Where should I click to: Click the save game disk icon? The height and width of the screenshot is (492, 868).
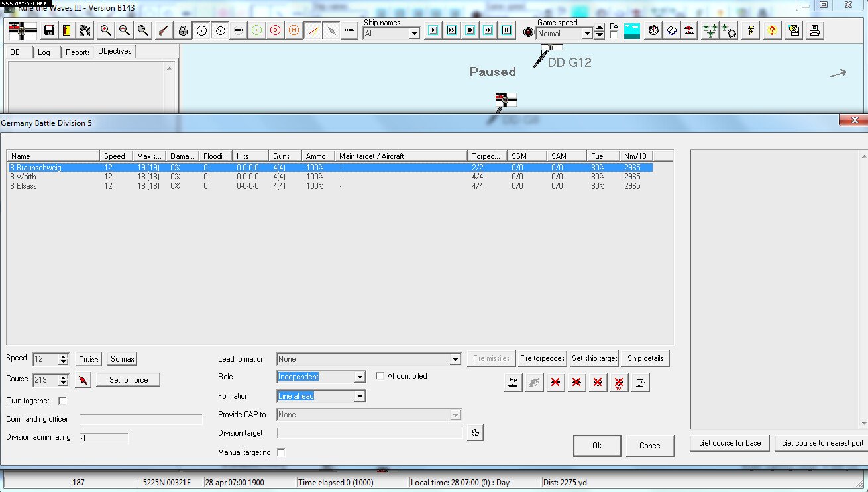48,30
